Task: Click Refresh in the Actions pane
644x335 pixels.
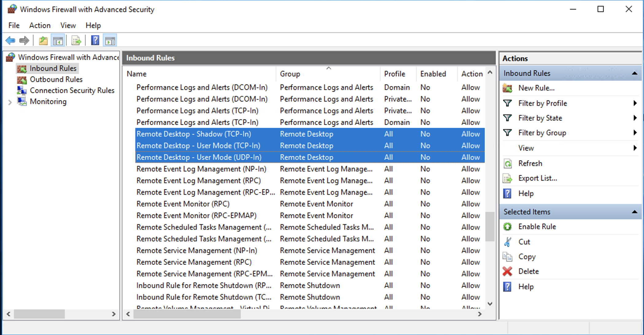Action: (530, 164)
